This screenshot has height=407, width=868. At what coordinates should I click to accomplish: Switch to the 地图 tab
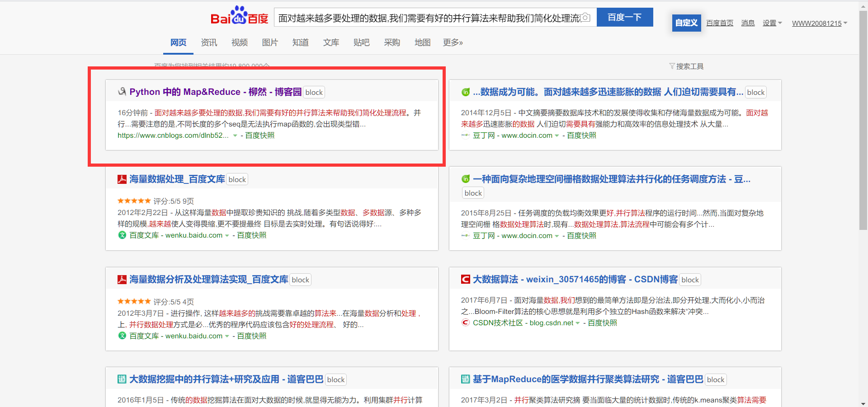(x=423, y=42)
